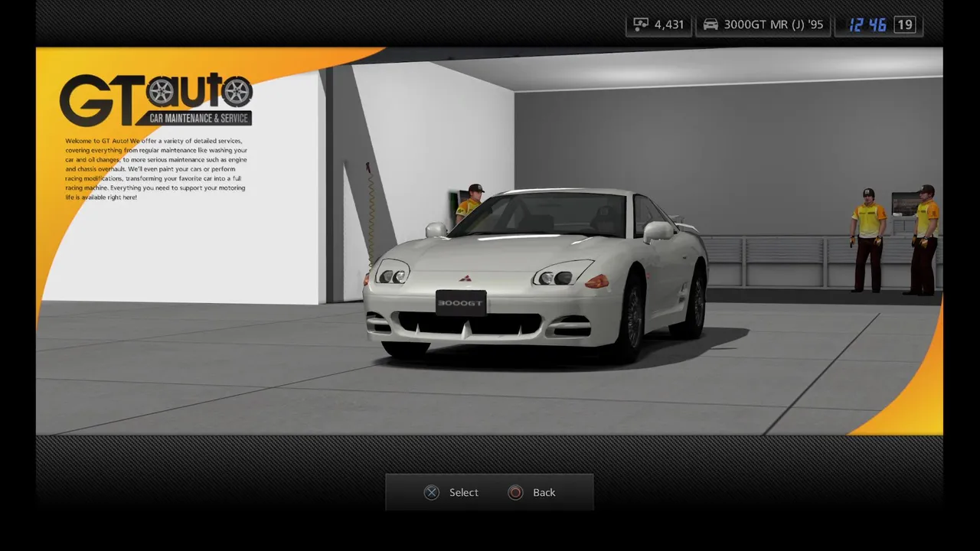Click the current car name 3000GT MR (J) '95
Screen dimensions: 980x551
pyautogui.click(x=773, y=24)
